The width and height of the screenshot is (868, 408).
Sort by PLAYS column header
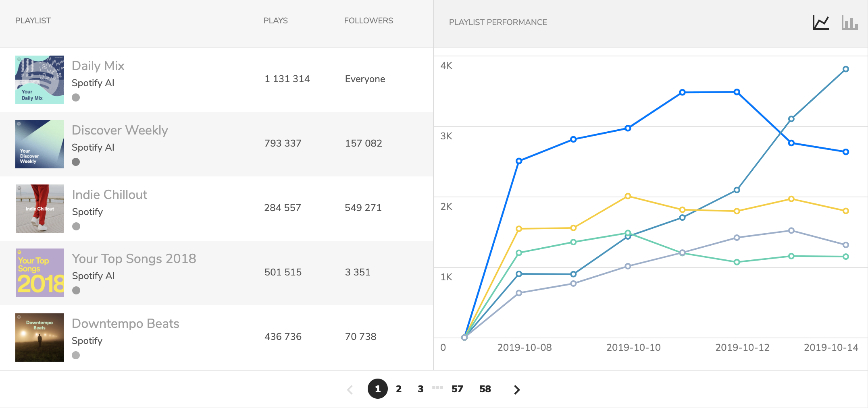coord(276,21)
